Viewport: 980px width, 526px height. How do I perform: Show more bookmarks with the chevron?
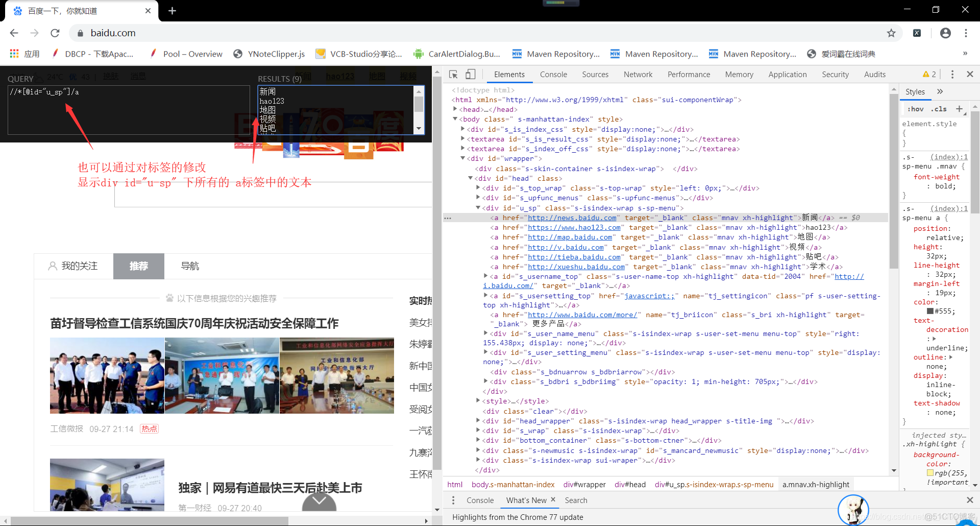pos(965,54)
